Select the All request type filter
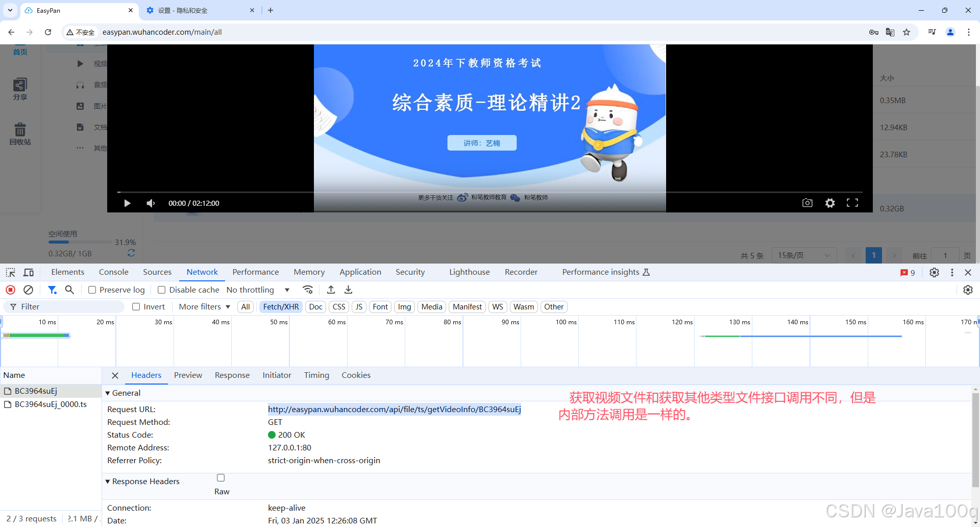Viewport: 980px width, 527px height. coord(246,306)
